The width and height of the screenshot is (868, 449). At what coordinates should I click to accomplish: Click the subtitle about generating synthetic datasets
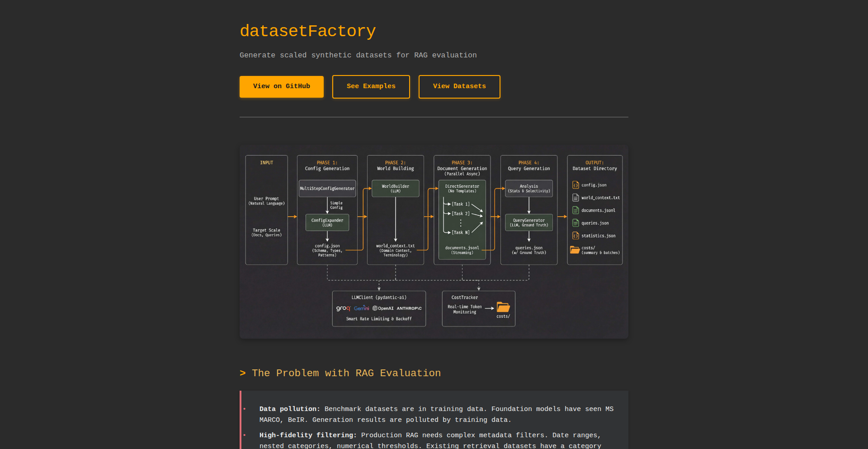(358, 55)
